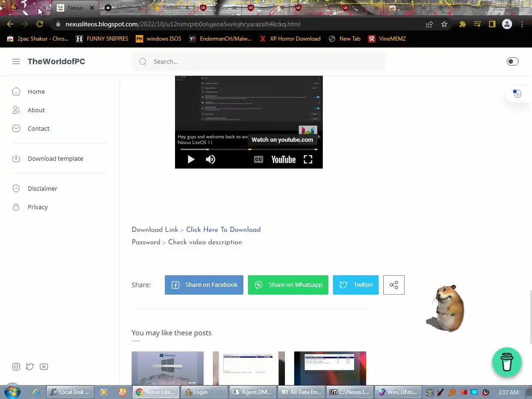Click the Twitter share button

point(356,285)
